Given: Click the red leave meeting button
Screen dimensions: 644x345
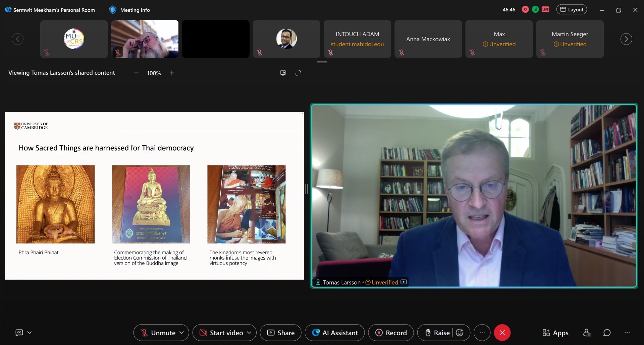Looking at the screenshot, I should [x=502, y=333].
